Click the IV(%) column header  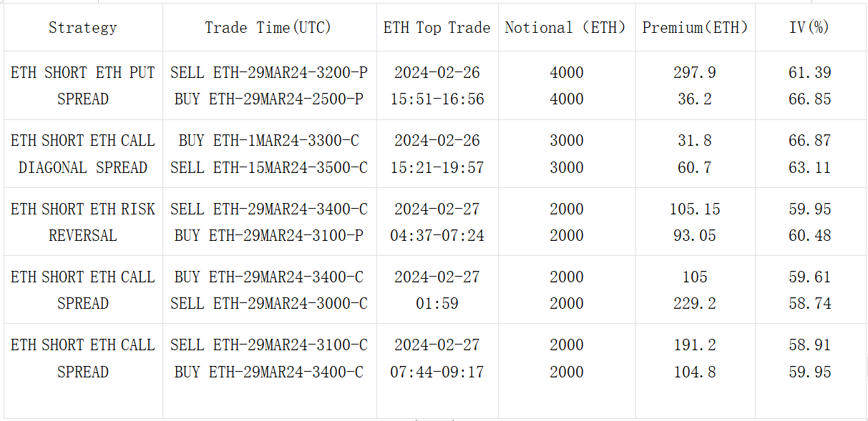[809, 28]
